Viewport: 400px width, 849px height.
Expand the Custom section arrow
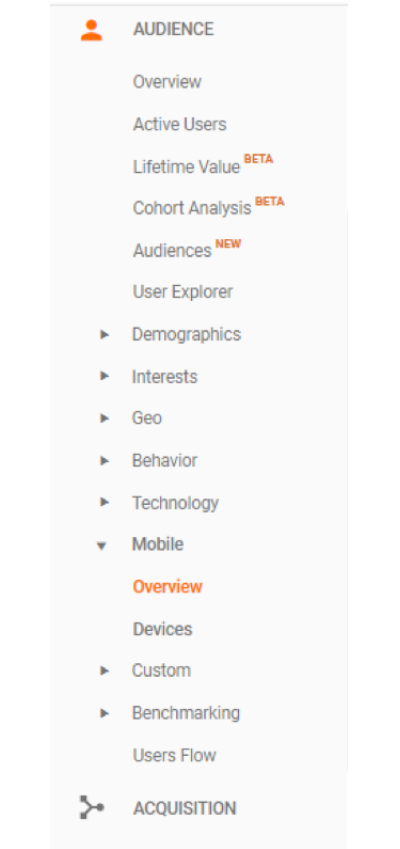104,671
